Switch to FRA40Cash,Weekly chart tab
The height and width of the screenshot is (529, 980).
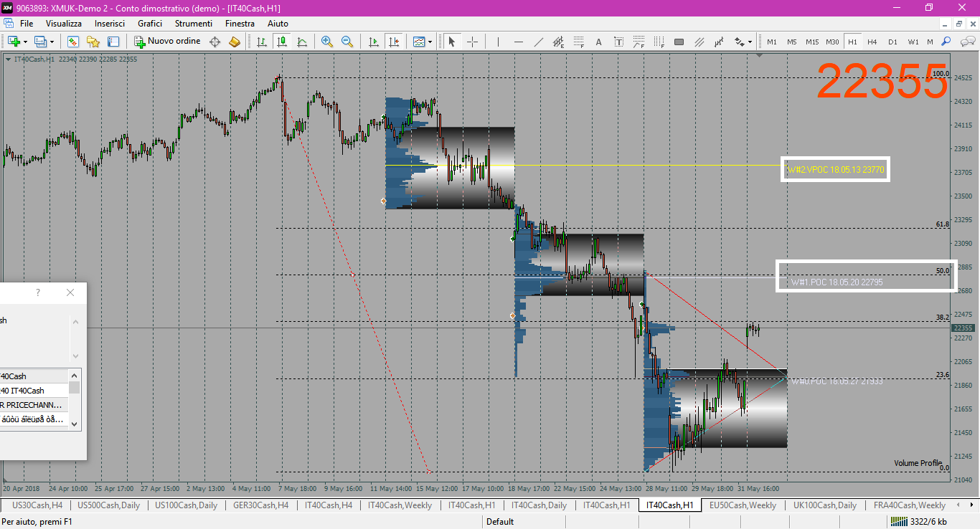click(x=909, y=505)
